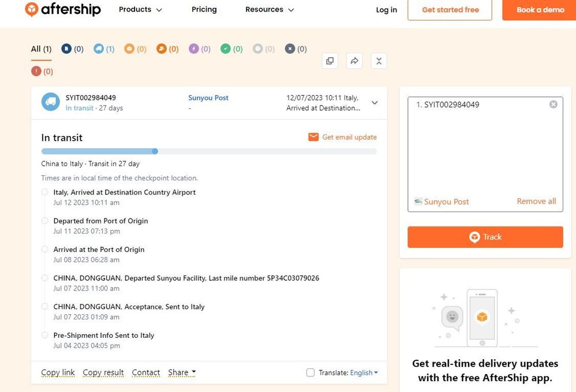
Task: Click Pre-Shipment Info Sent to Italy checkpoint
Action: coord(103,335)
